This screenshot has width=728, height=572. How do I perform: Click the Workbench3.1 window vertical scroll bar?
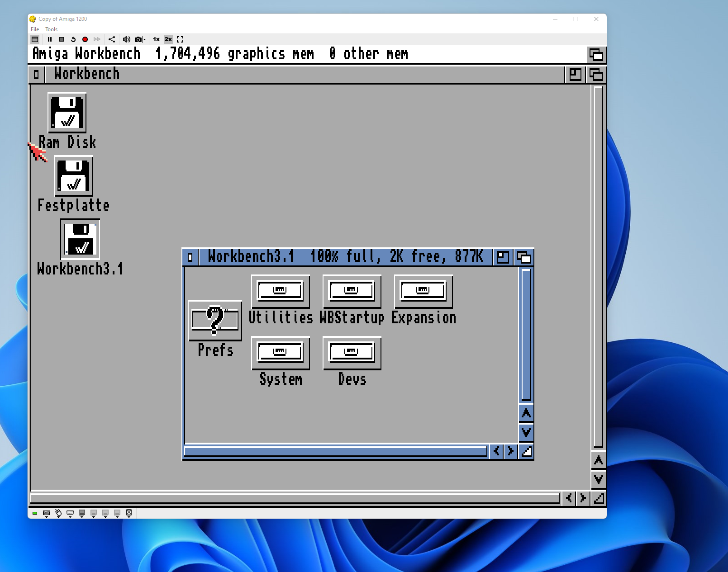coord(526,335)
